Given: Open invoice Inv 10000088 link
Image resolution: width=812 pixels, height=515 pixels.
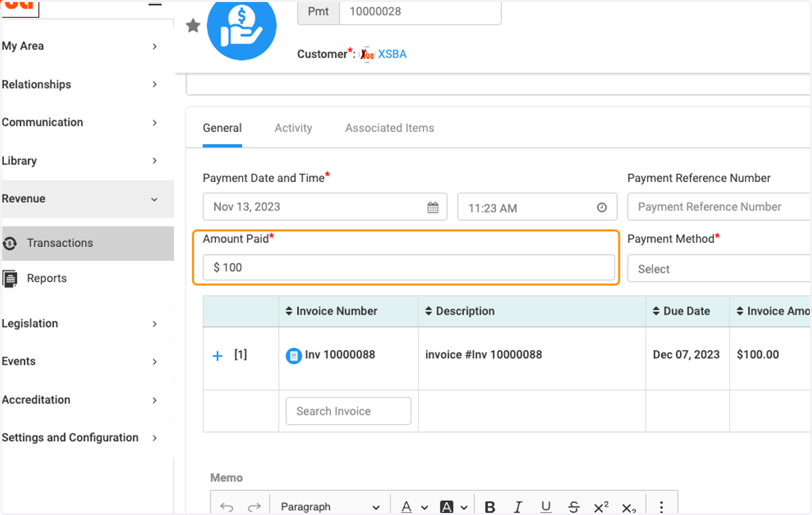Looking at the screenshot, I should 340,355.
